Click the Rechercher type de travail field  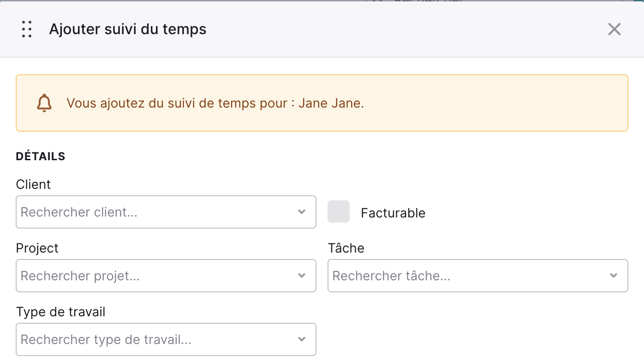[166, 339]
